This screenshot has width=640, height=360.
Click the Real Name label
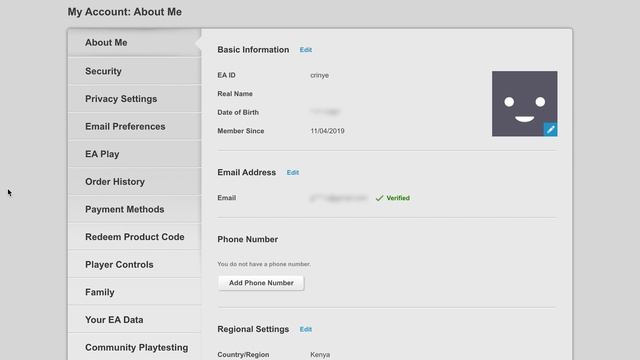click(x=235, y=93)
